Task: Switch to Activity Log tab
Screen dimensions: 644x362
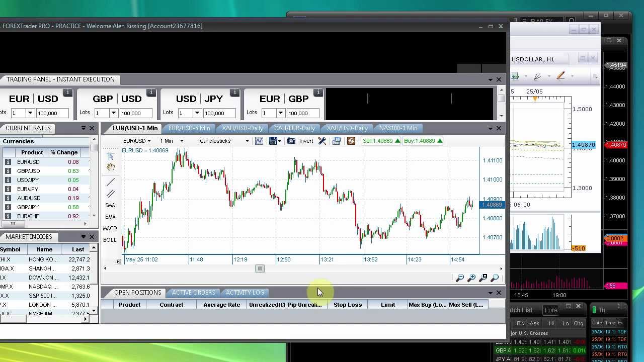Action: coord(245,293)
